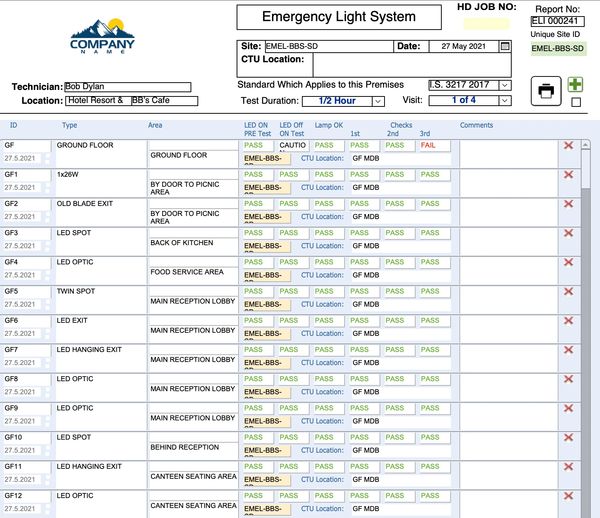Click the empty CTU Location field in header
Viewport: 600px width, 518px height.
click(x=412, y=65)
